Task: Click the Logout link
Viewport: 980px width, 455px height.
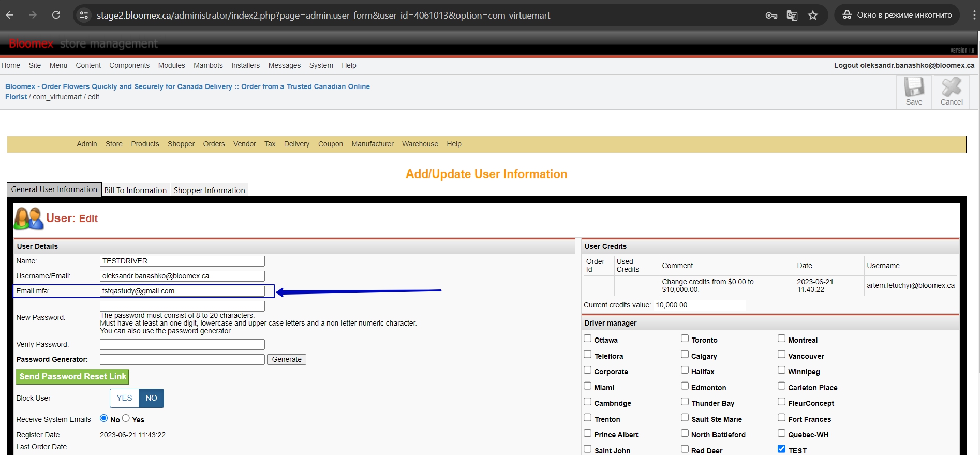Action: [904, 65]
